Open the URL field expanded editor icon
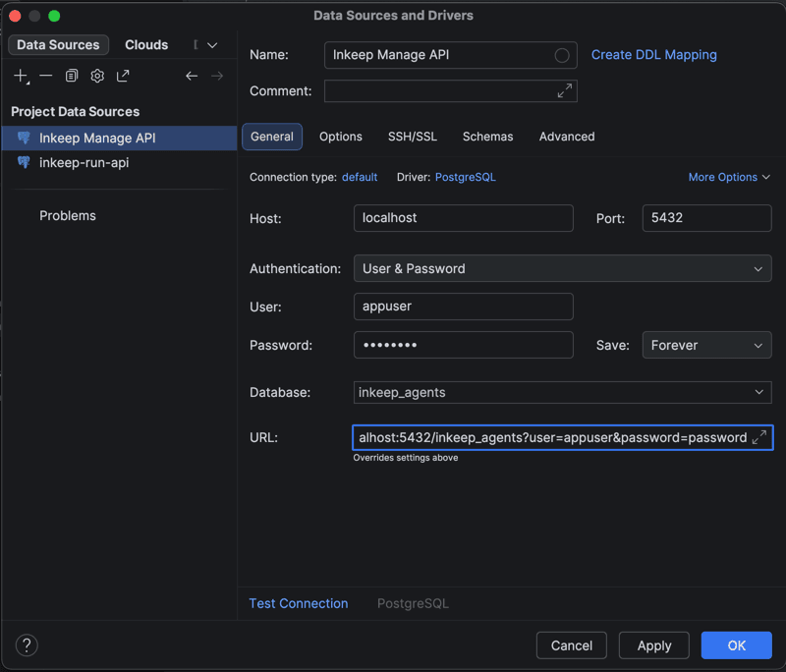 [x=761, y=437]
